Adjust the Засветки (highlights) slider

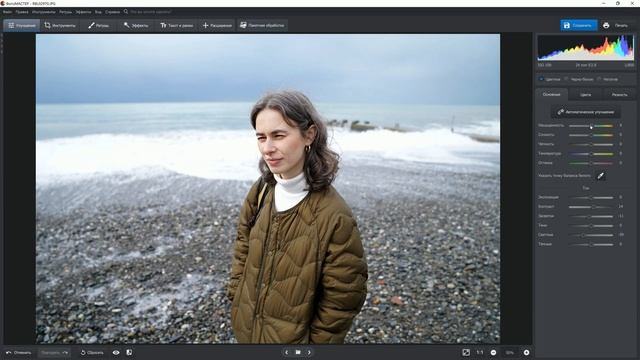pyautogui.click(x=591, y=216)
